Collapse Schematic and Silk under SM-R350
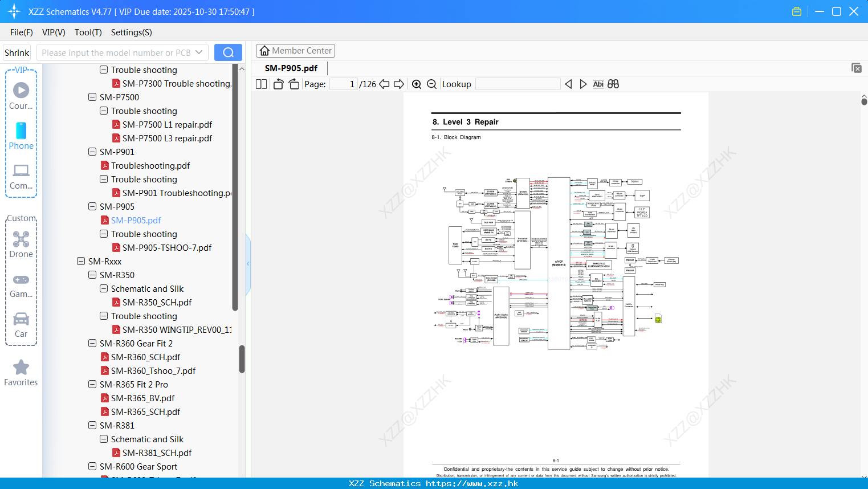 click(x=104, y=288)
